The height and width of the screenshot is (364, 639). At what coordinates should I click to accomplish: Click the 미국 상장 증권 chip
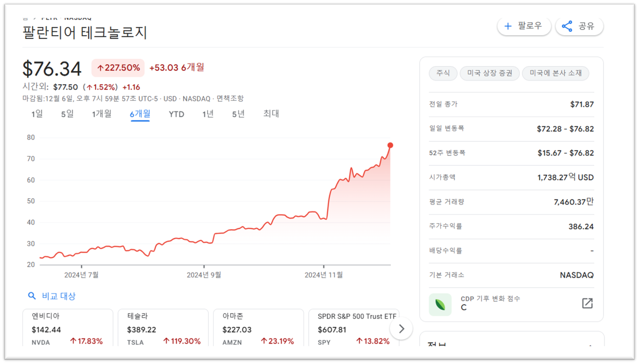[x=490, y=73]
